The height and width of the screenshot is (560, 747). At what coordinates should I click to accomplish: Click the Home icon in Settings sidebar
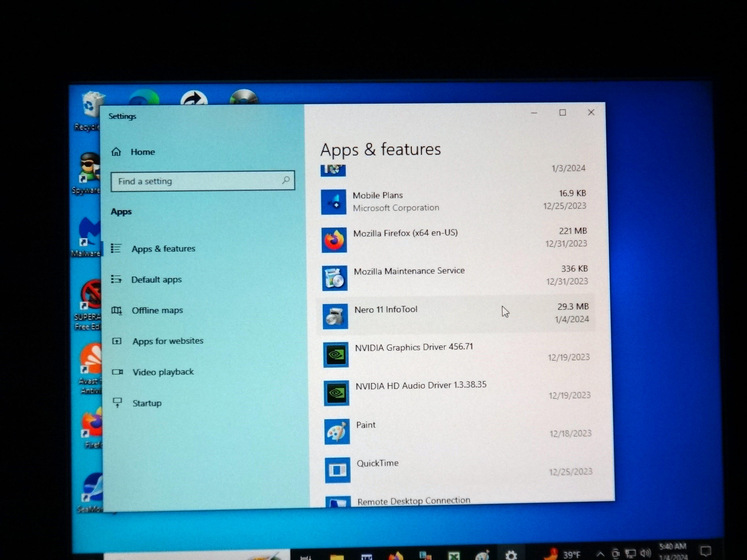pyautogui.click(x=116, y=152)
